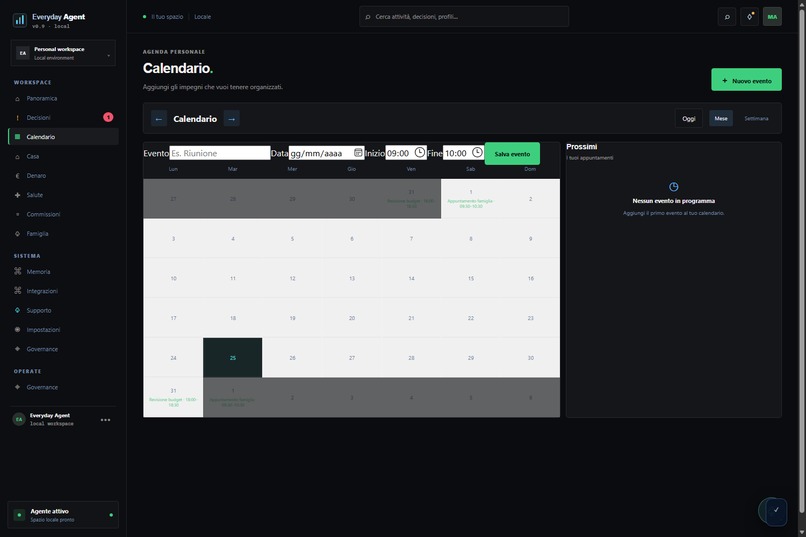Click the Salva evento button
This screenshot has height=537, width=806.
tap(512, 154)
